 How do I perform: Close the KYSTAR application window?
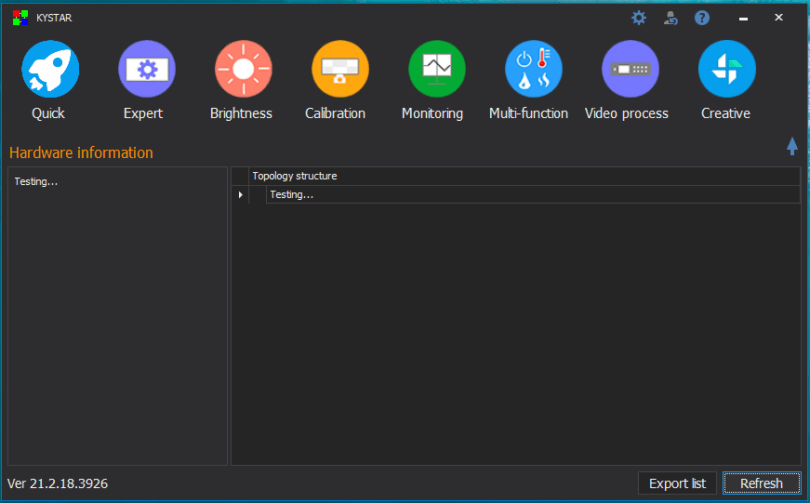click(778, 17)
